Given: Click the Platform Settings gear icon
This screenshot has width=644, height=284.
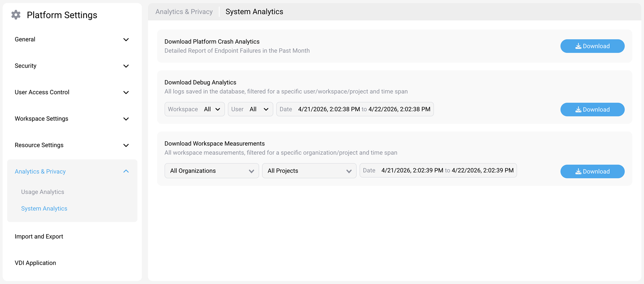Looking at the screenshot, I should pos(16,15).
